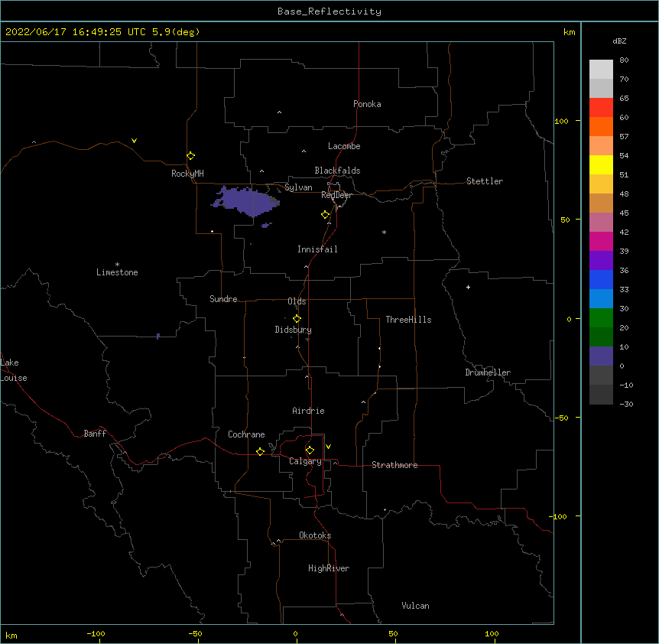
Task: Click the Limestone label
Action: [x=117, y=272]
